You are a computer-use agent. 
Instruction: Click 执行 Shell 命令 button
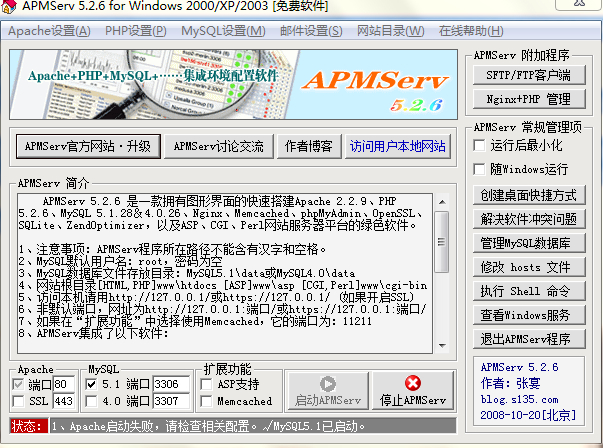pos(529,291)
